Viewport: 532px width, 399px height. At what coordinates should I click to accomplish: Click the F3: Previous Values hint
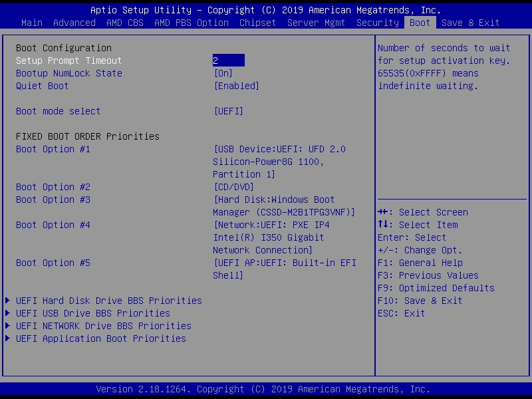pyautogui.click(x=428, y=275)
